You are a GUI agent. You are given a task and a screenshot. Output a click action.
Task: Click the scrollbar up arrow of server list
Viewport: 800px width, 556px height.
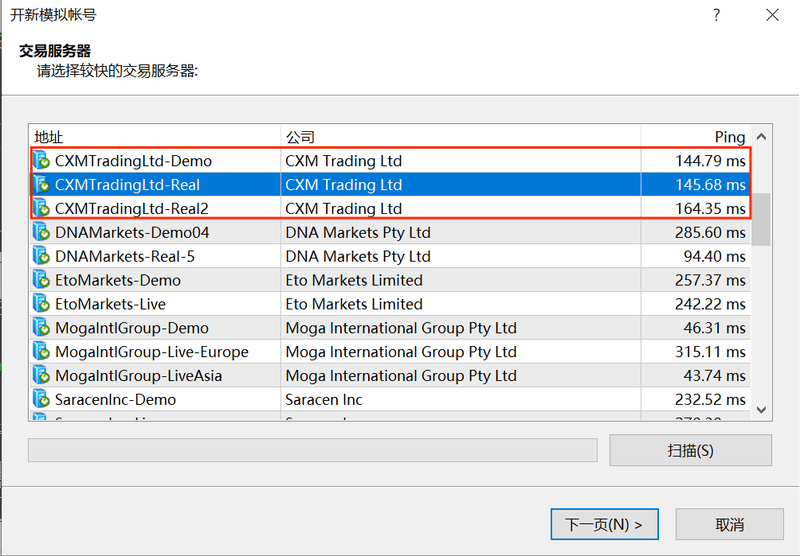761,136
